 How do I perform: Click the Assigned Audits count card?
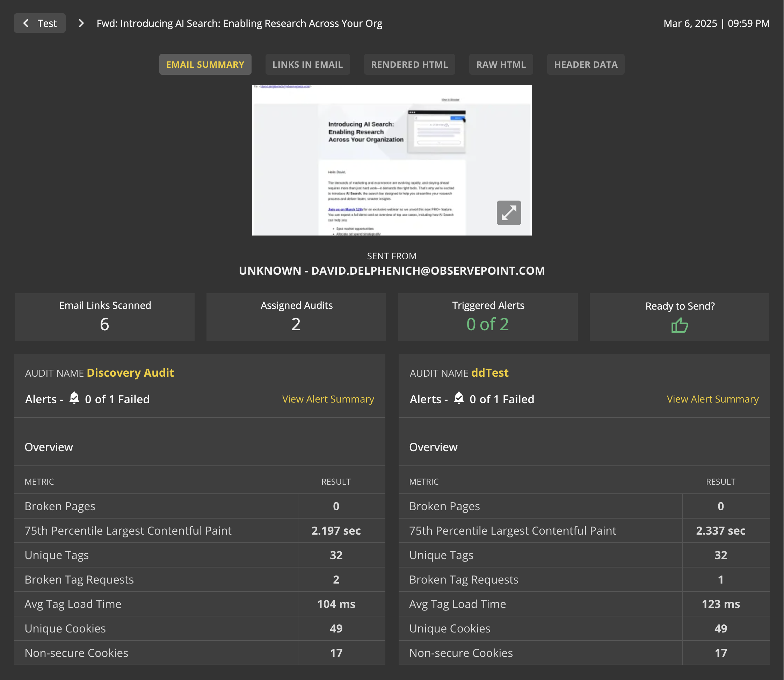point(296,317)
